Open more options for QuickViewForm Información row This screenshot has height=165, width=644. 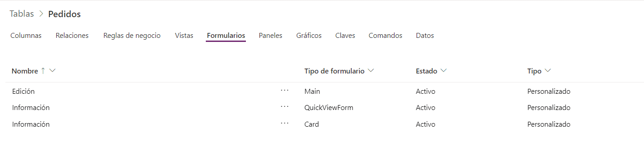tap(284, 107)
